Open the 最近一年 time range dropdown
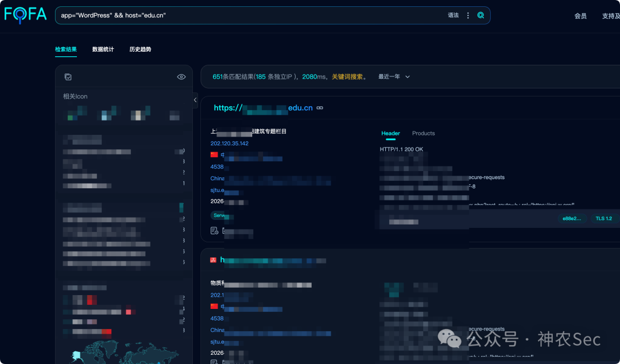This screenshot has height=364, width=620. coord(394,77)
